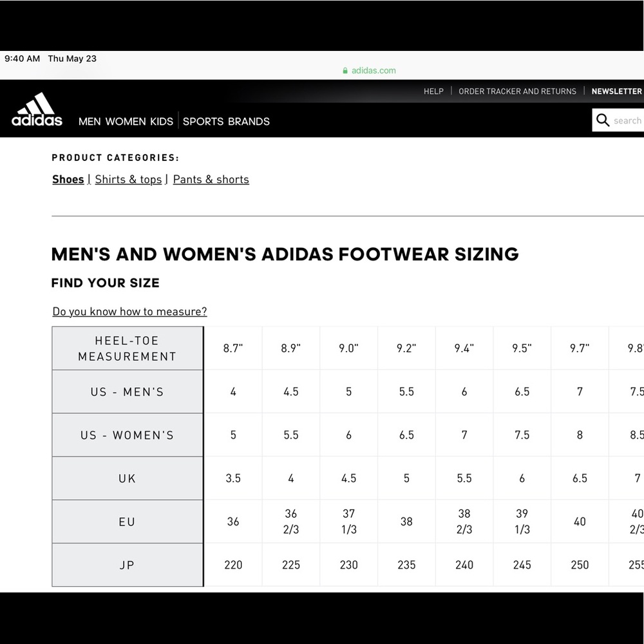Tap the adidas.com address bar
644x644 pixels.
point(369,71)
